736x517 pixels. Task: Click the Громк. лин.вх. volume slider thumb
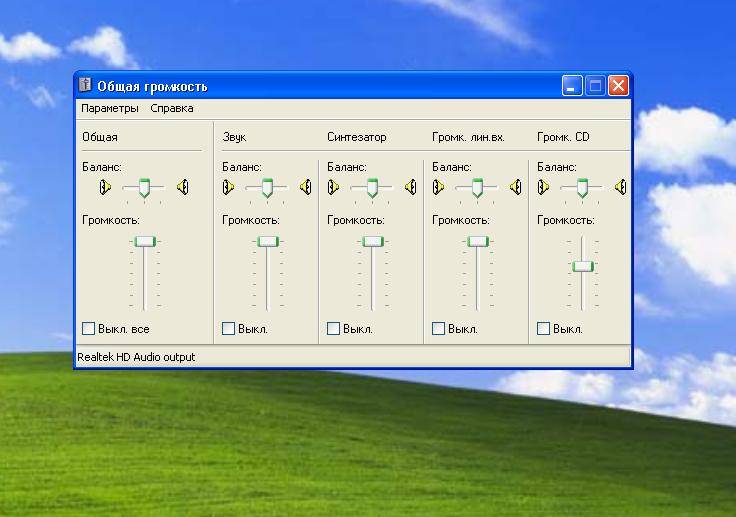478,242
